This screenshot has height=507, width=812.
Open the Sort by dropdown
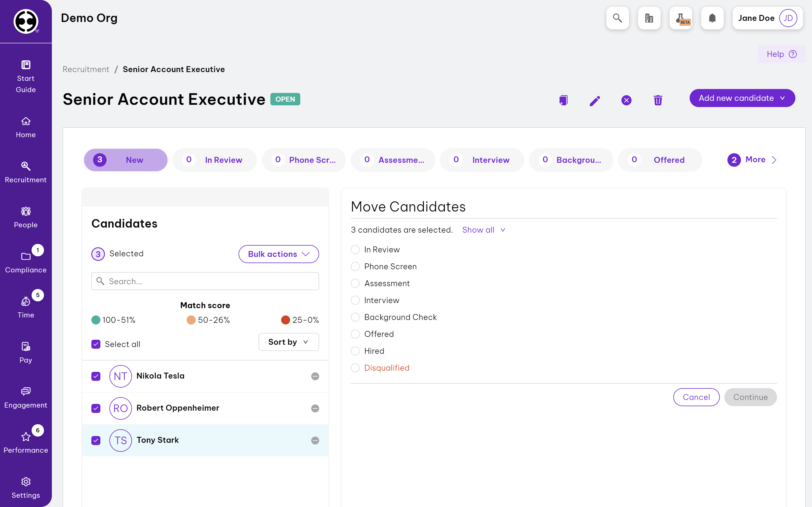(x=288, y=342)
